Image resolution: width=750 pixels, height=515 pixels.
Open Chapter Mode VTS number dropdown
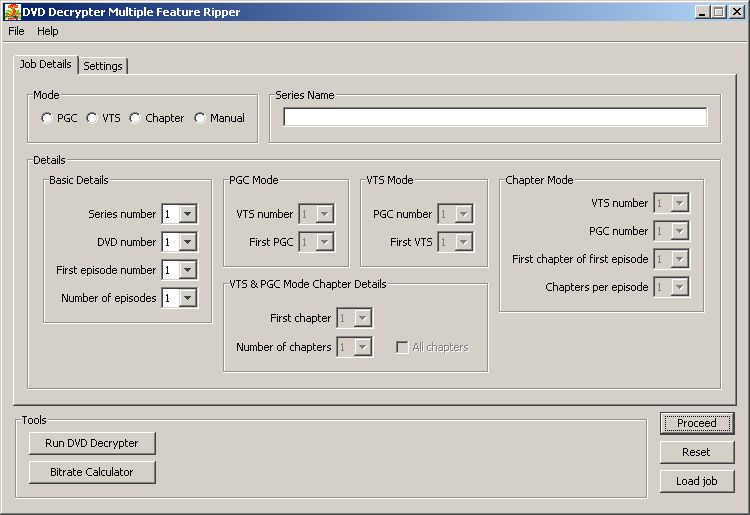pos(679,203)
